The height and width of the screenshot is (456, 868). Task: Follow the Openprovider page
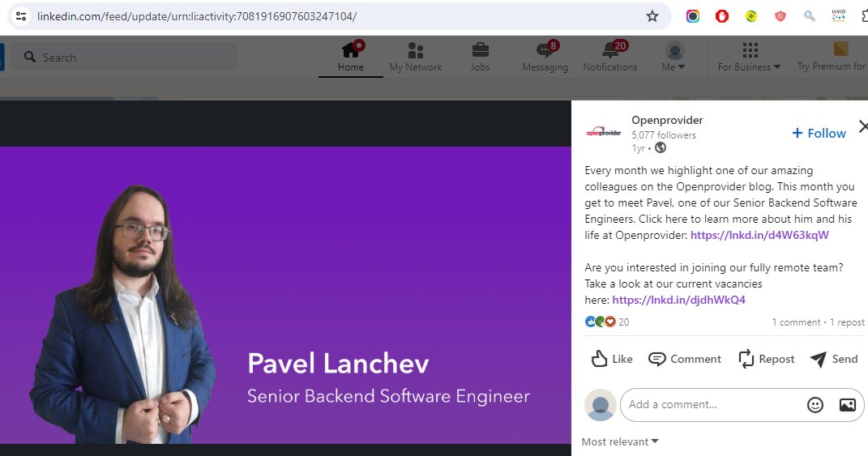[819, 133]
